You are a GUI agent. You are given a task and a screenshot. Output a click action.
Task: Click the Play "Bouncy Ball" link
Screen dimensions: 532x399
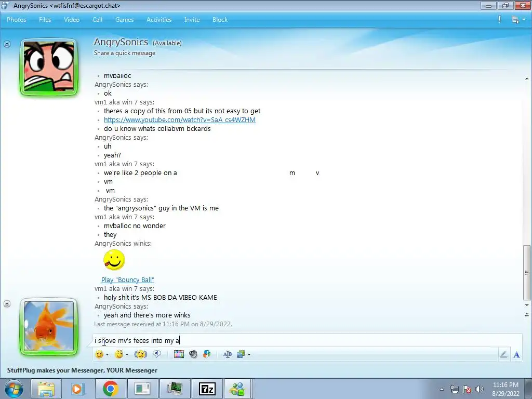click(x=128, y=280)
